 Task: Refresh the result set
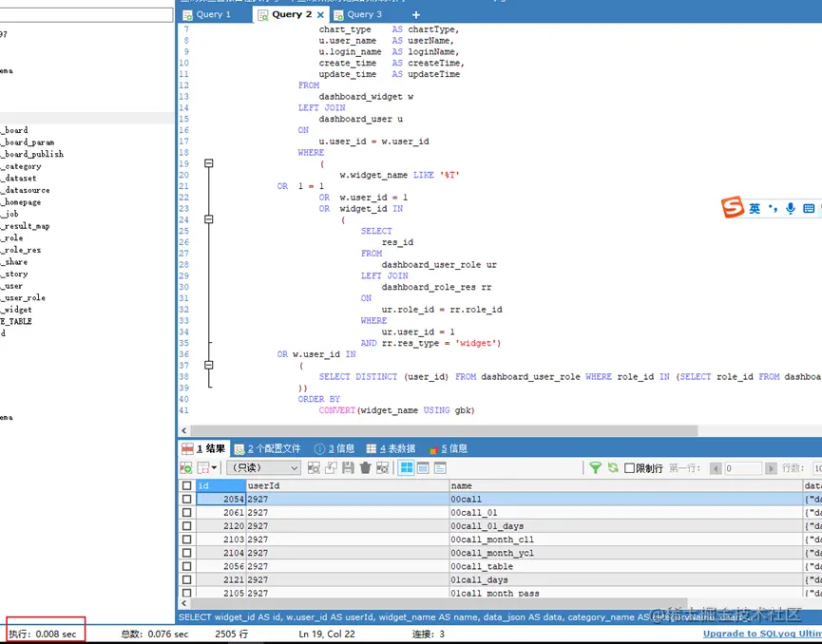point(613,467)
